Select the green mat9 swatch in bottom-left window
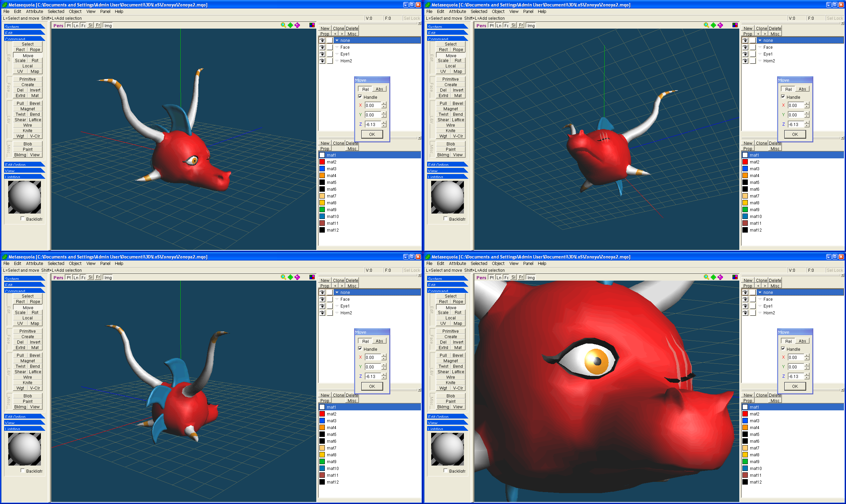Image resolution: width=846 pixels, height=504 pixels. [x=322, y=461]
